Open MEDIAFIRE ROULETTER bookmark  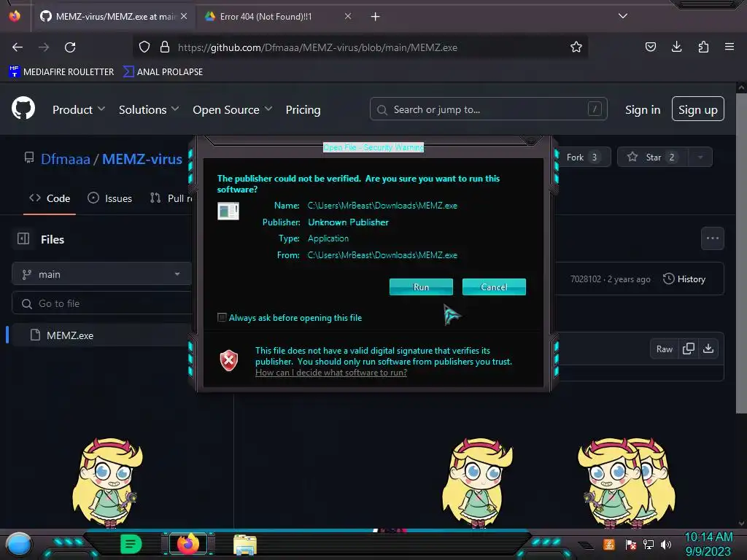tap(61, 72)
